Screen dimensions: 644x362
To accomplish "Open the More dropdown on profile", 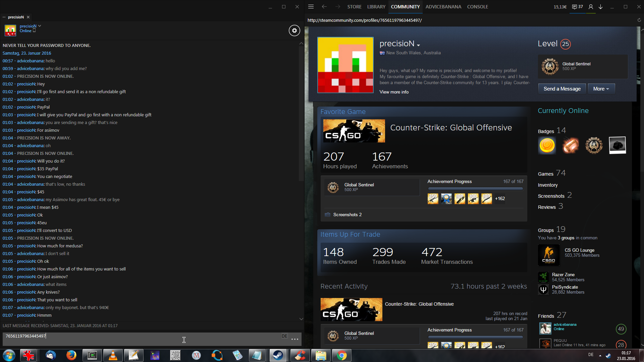I will point(601,89).
